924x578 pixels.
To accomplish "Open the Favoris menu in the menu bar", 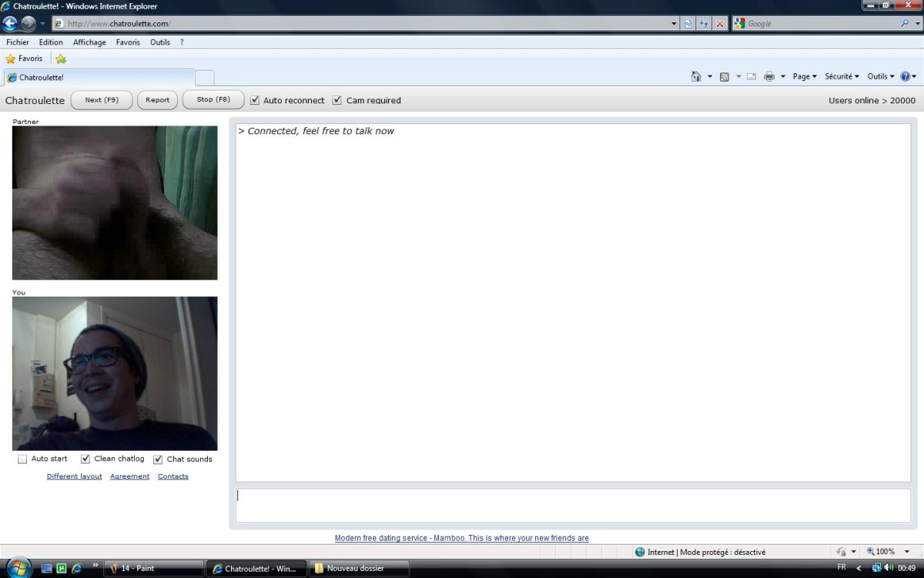I will point(128,42).
